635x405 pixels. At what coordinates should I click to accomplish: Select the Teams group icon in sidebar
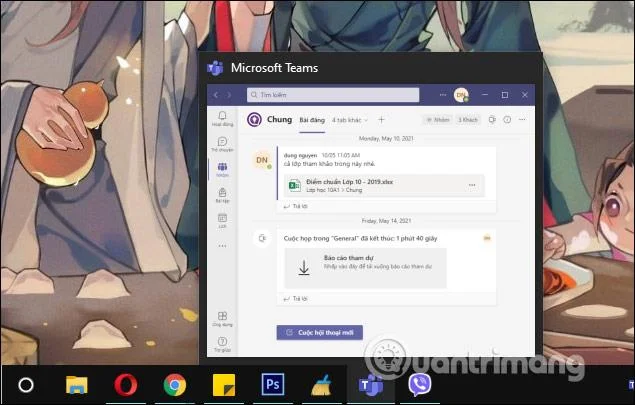click(x=222, y=170)
